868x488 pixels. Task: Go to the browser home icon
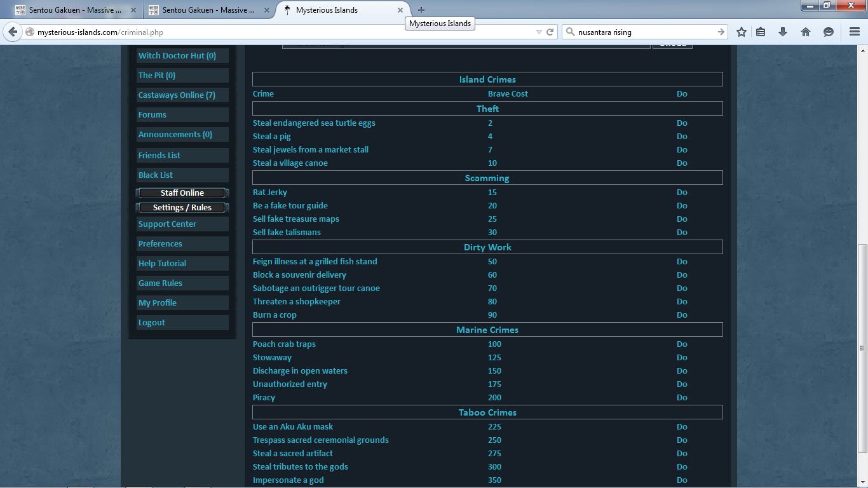point(806,32)
